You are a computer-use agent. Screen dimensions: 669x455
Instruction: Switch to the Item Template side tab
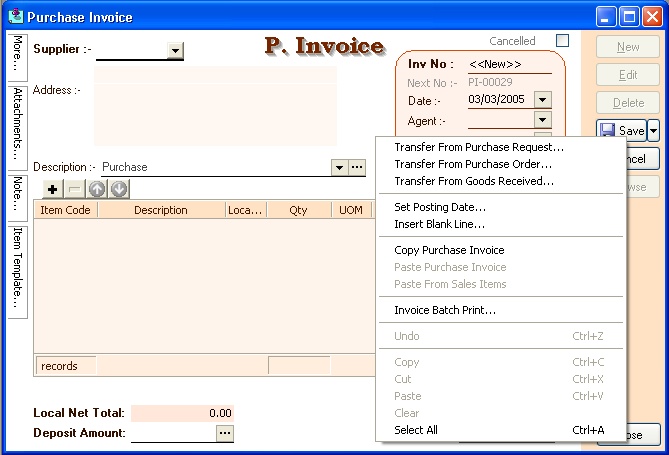(x=18, y=266)
